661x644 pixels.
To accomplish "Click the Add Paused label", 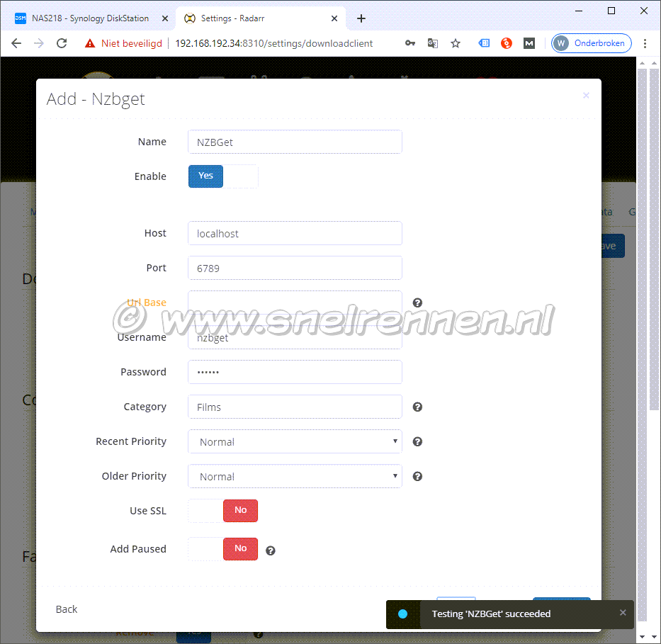I will (138, 549).
